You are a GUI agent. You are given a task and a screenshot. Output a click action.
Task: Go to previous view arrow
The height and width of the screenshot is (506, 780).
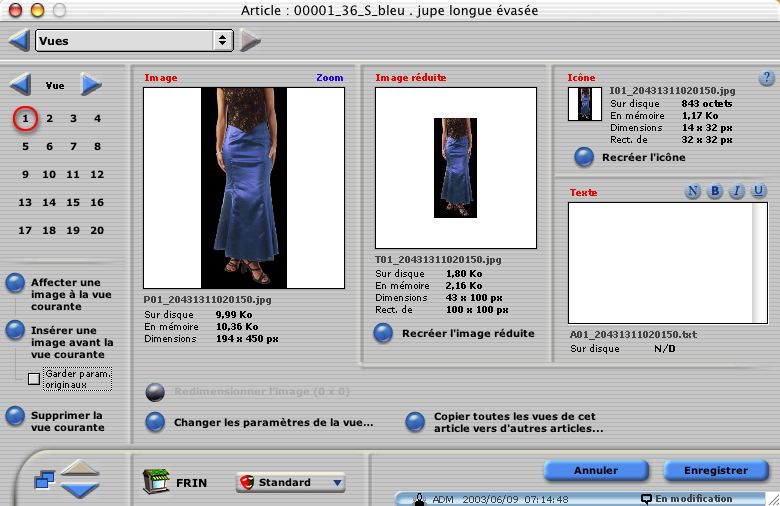[x=20, y=85]
